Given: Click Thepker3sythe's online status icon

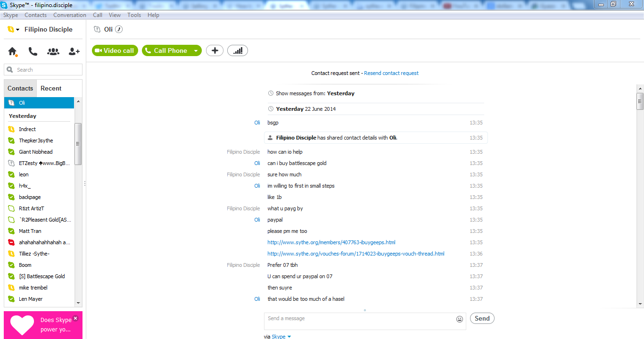Looking at the screenshot, I should tap(12, 141).
